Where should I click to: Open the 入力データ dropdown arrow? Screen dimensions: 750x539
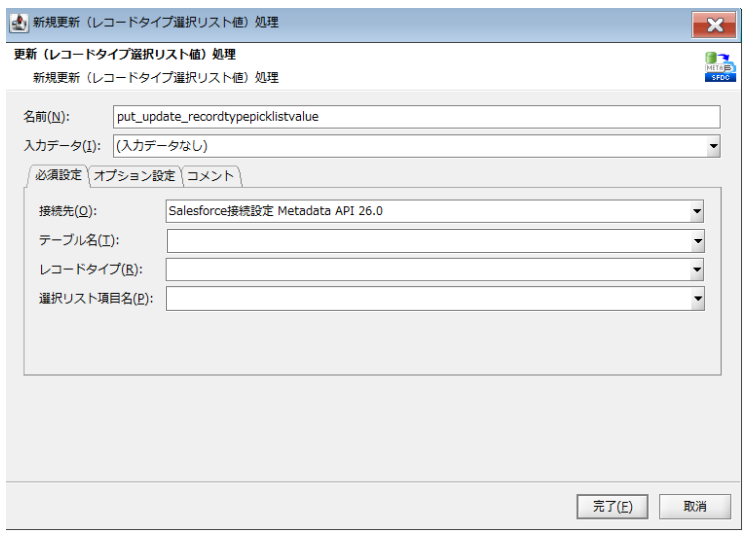713,146
